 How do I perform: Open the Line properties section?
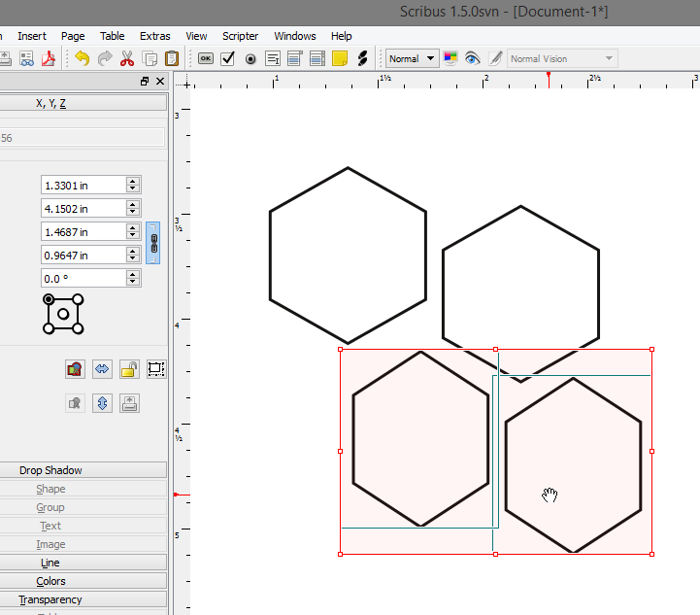coord(50,563)
